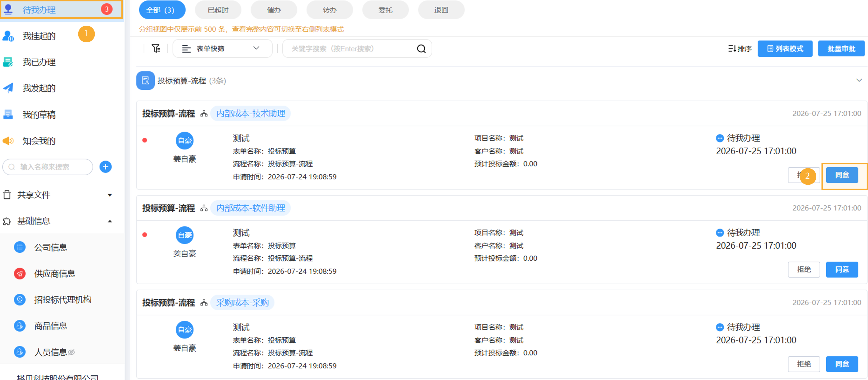
Task: Click 拒绝 in the 采购成本-采购 card
Action: click(x=804, y=364)
